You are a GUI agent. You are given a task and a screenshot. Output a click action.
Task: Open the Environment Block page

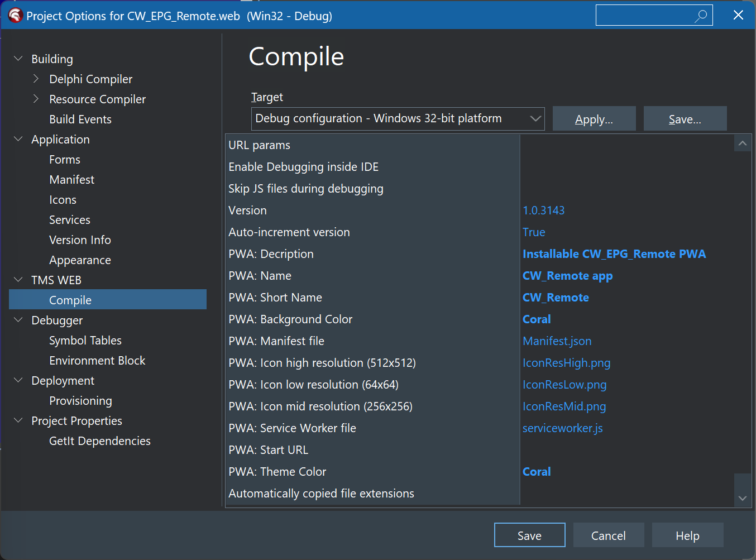point(97,360)
